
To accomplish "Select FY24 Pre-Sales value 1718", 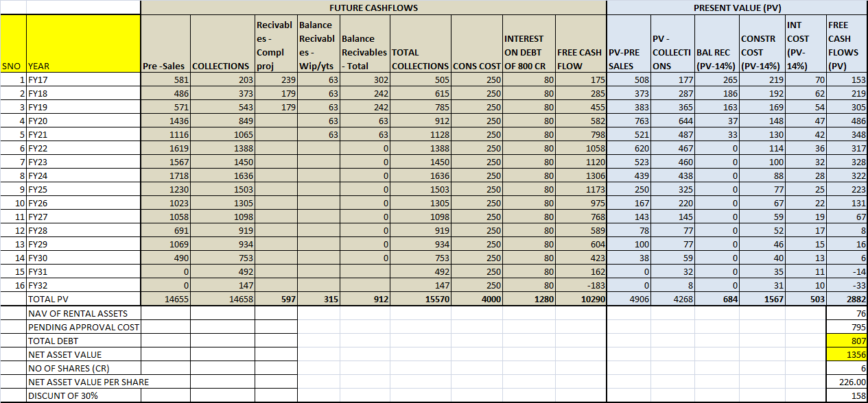I will click(x=165, y=175).
